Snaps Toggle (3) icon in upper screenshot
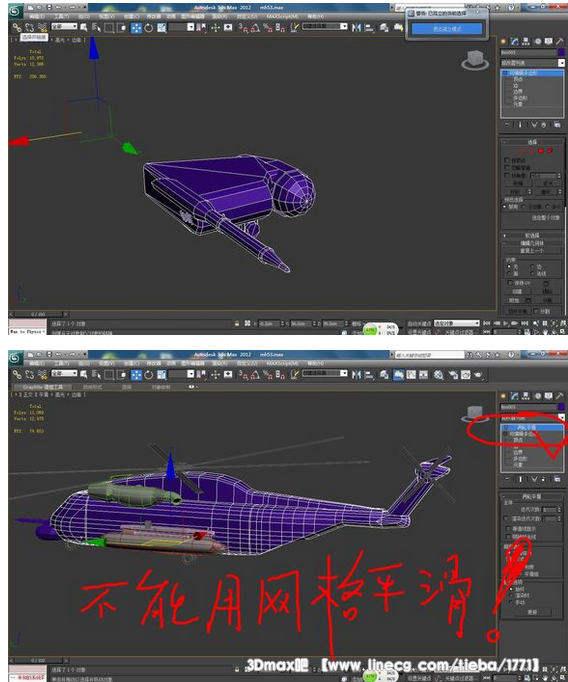The height and width of the screenshot is (682, 568). coord(243,28)
